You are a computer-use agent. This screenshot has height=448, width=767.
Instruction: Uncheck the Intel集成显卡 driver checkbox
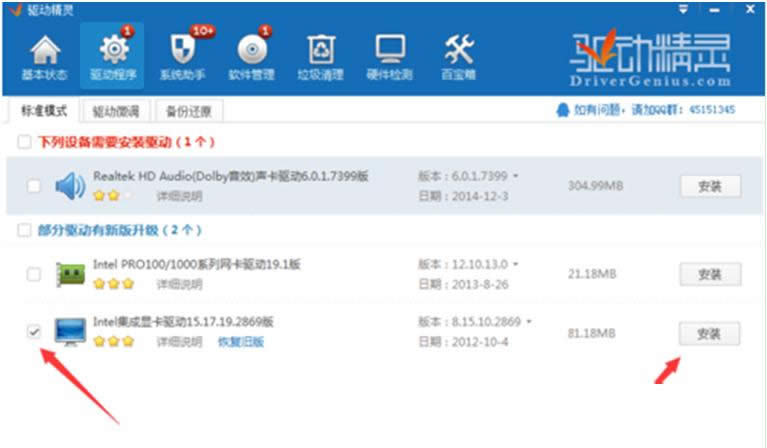(34, 332)
